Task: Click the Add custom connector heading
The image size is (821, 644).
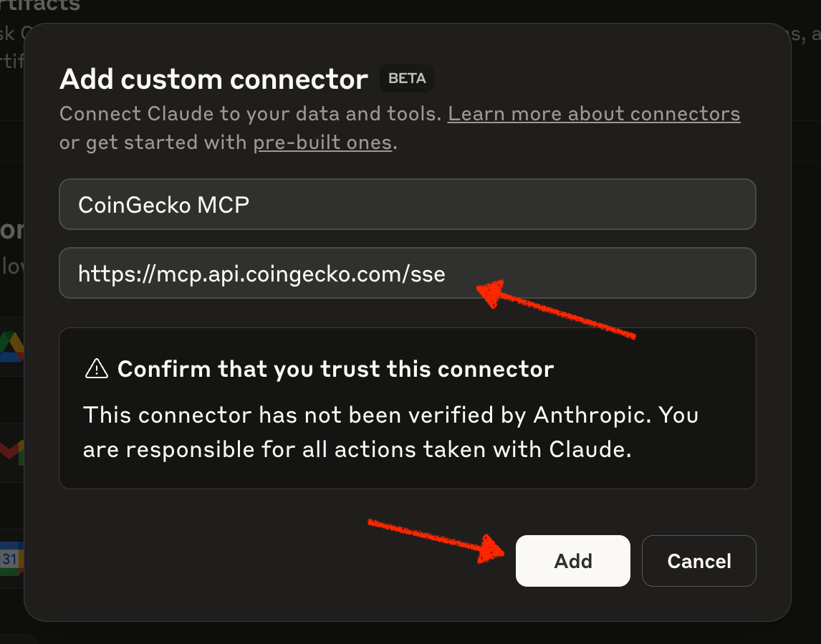Action: (x=213, y=79)
